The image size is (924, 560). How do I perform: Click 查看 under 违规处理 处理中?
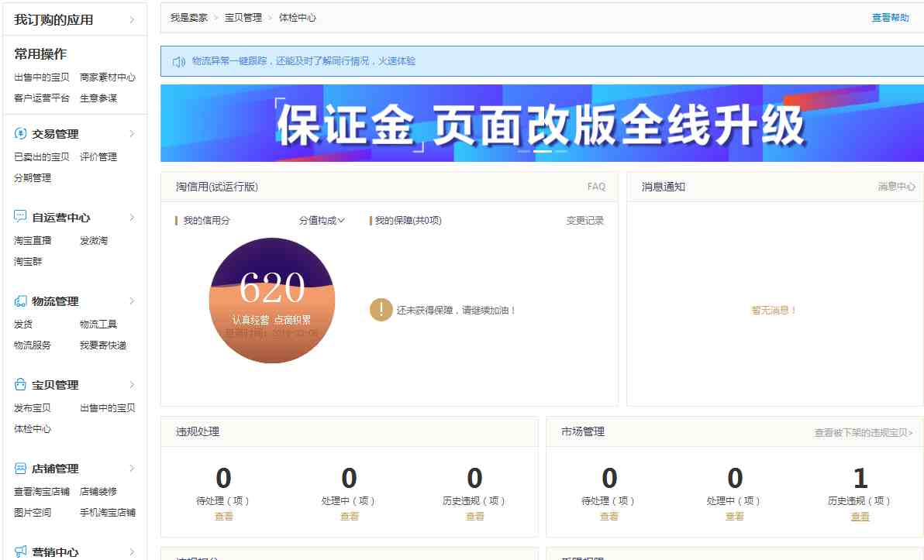pos(350,516)
